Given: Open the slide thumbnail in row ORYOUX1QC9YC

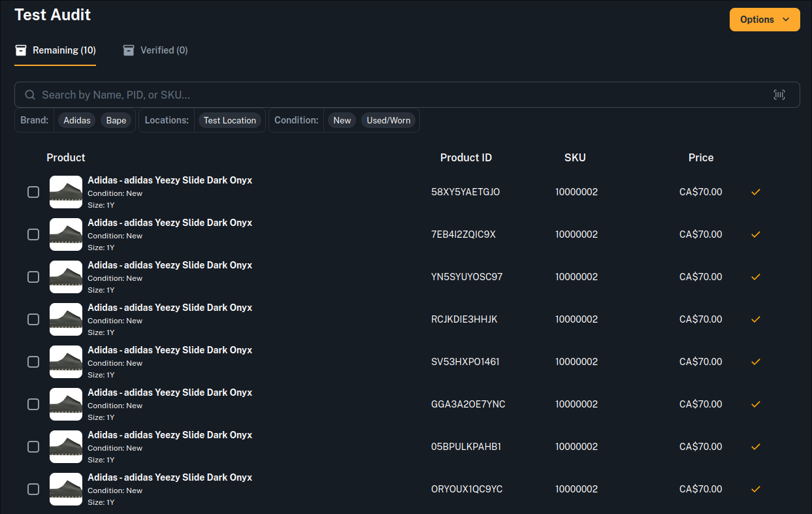Looking at the screenshot, I should (x=66, y=489).
